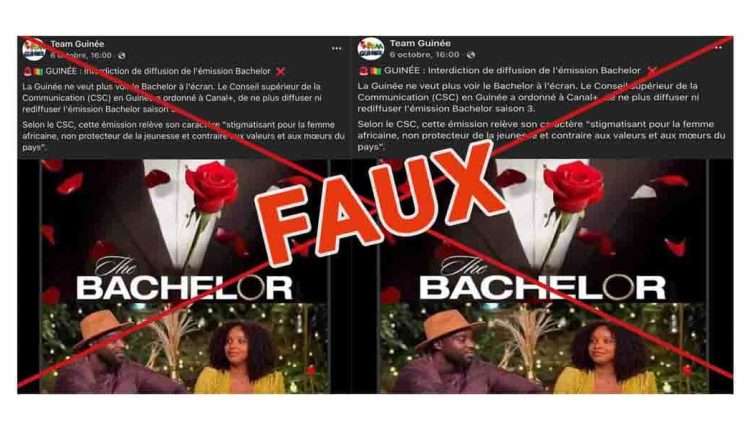
Task: Open Team Guinée page name in left post
Action: (77, 44)
